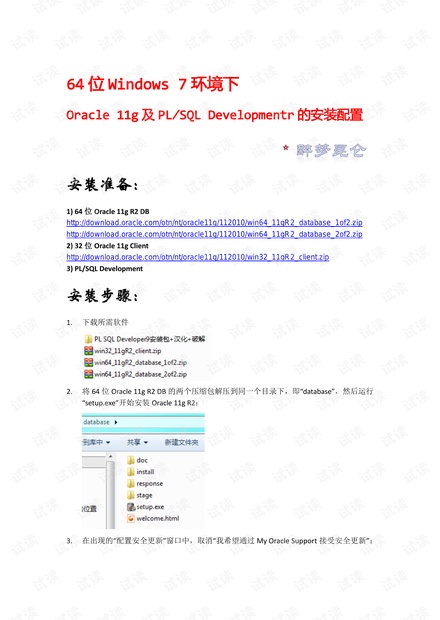Open the win64_11gR2_database_2of2.zip download link

pyautogui.click(x=214, y=234)
